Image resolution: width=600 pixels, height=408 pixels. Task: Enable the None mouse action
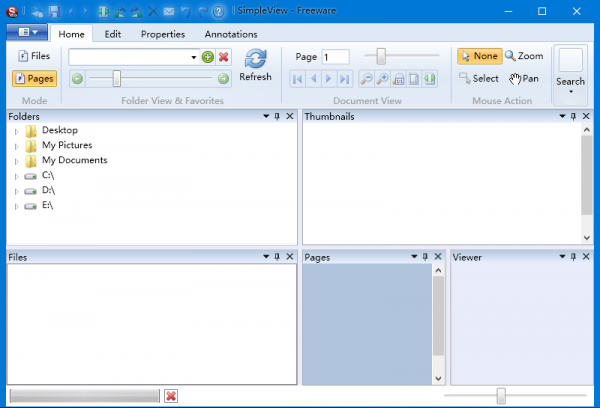click(479, 56)
